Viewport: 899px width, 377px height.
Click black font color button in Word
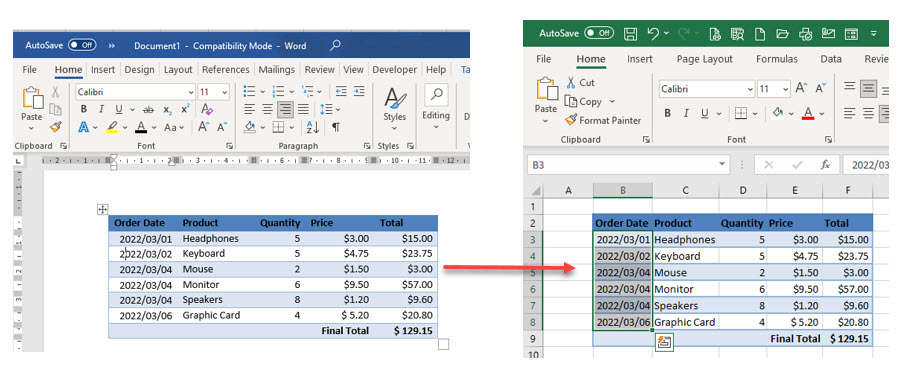tap(141, 127)
